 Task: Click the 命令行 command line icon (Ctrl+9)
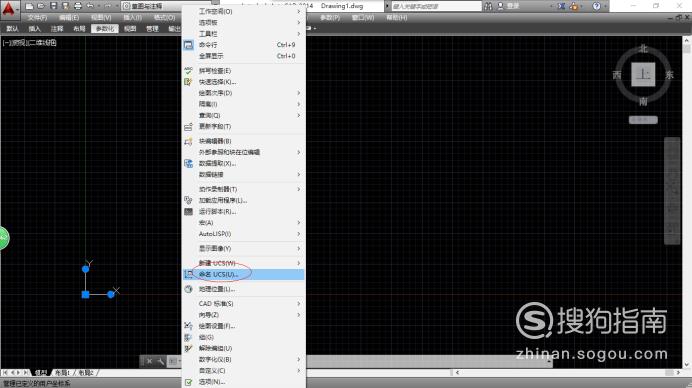pos(188,45)
